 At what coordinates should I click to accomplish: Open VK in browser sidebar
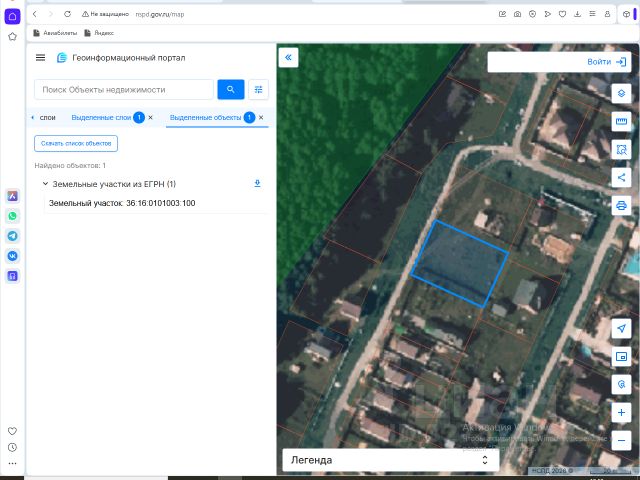[13, 256]
